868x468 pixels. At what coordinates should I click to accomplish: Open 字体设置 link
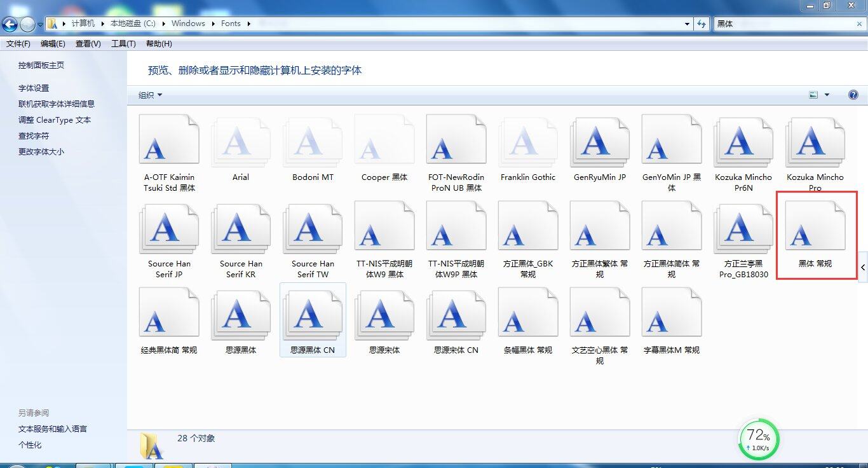(34, 88)
